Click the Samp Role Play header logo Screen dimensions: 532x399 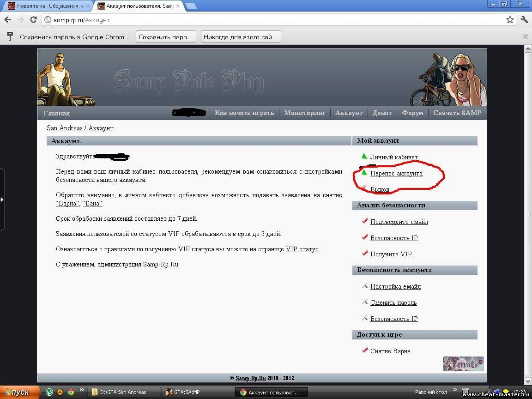click(x=188, y=81)
